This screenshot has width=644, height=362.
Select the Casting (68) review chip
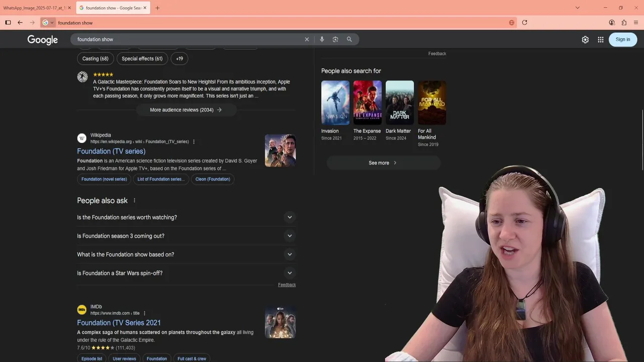pyautogui.click(x=96, y=59)
